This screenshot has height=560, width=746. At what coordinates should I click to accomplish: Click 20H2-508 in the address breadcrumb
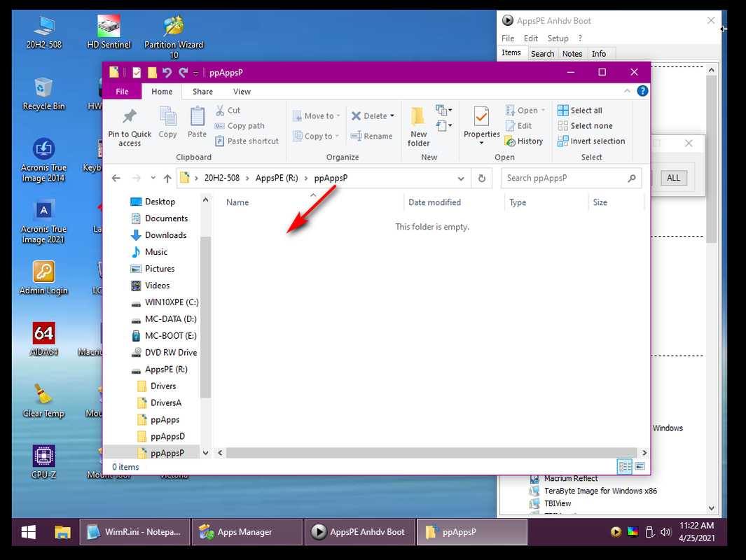click(222, 178)
